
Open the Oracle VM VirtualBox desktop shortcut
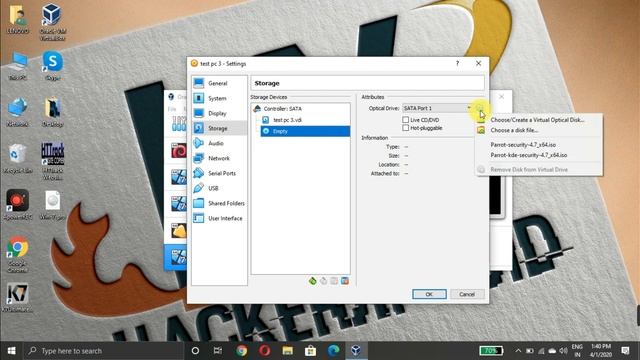tap(52, 21)
